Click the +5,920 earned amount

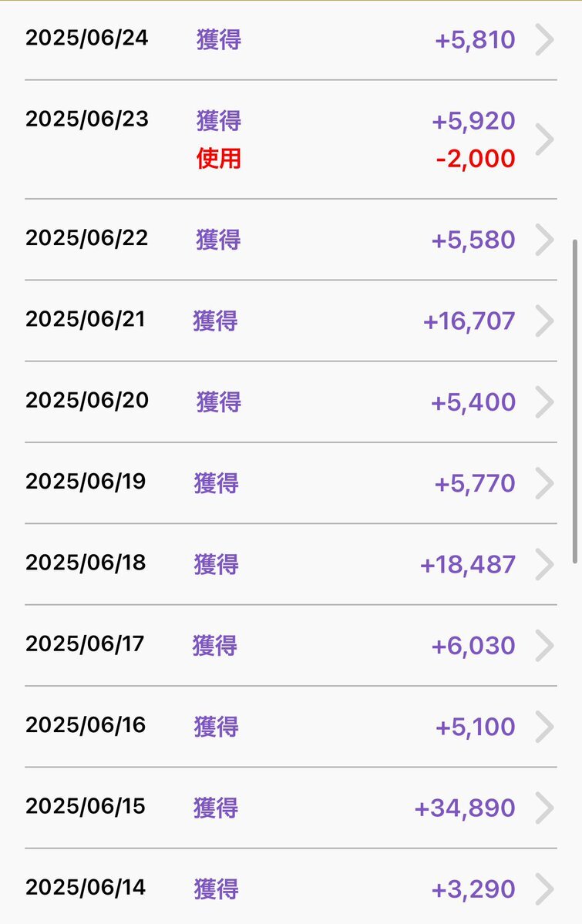click(473, 121)
